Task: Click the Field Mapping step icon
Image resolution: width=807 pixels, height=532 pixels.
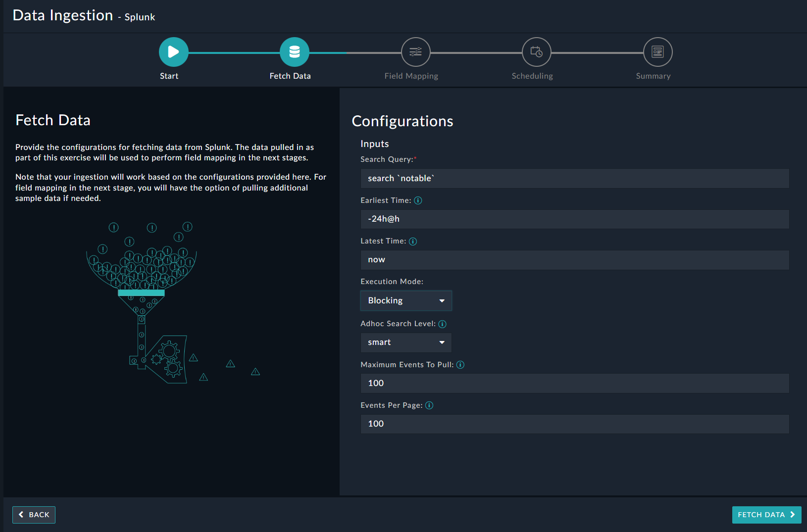Action: 415,52
